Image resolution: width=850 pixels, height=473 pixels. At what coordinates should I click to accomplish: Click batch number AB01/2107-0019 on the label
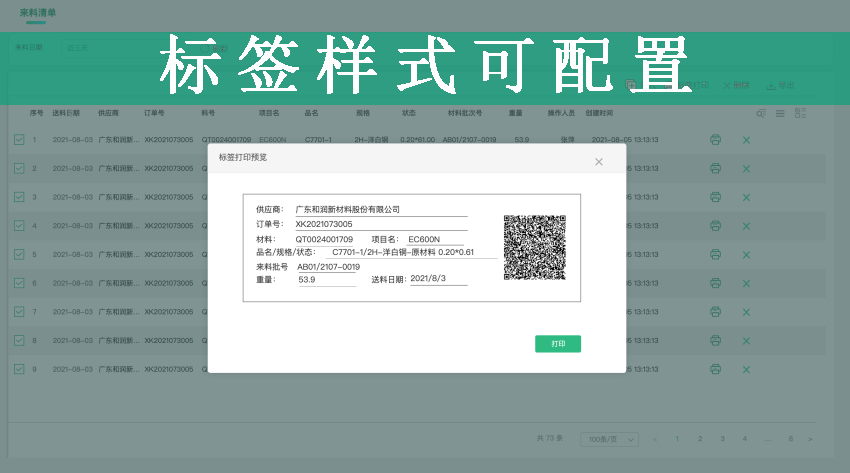pos(329,267)
